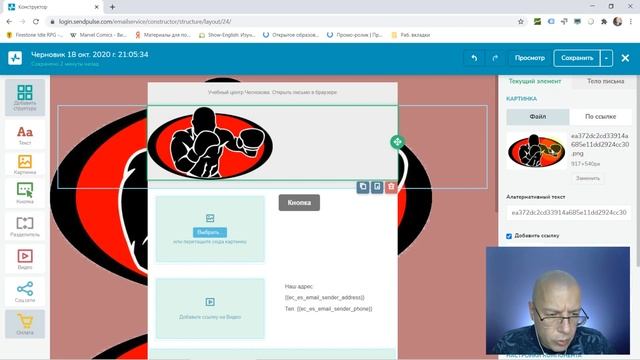Click draft title Черновик 18 окт. 2020

pos(90,55)
